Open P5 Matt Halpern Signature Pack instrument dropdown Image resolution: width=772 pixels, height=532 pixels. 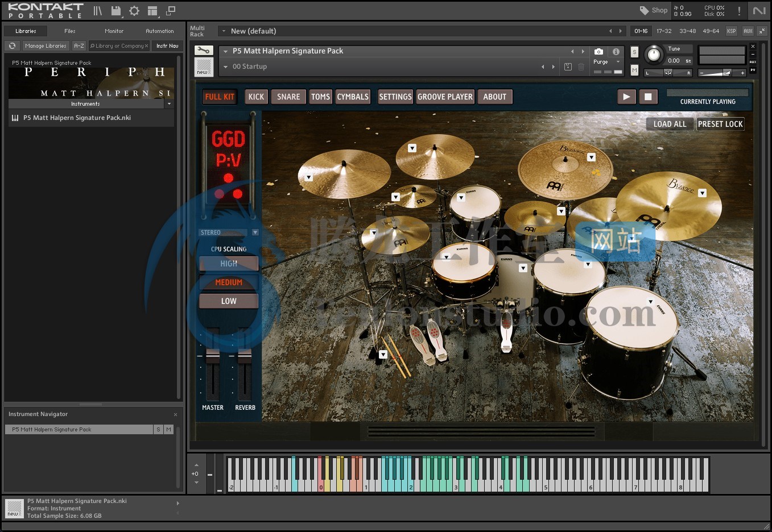tap(225, 51)
